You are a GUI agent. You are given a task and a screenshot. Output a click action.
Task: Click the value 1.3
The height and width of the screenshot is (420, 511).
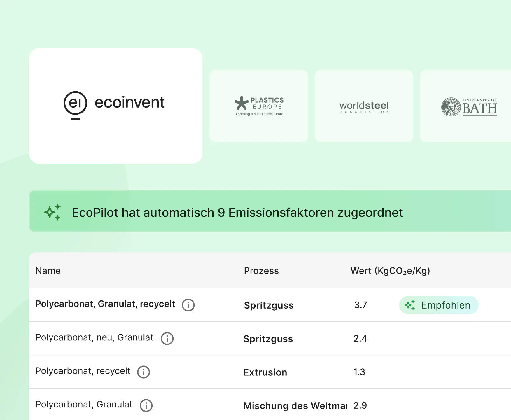coord(359,372)
